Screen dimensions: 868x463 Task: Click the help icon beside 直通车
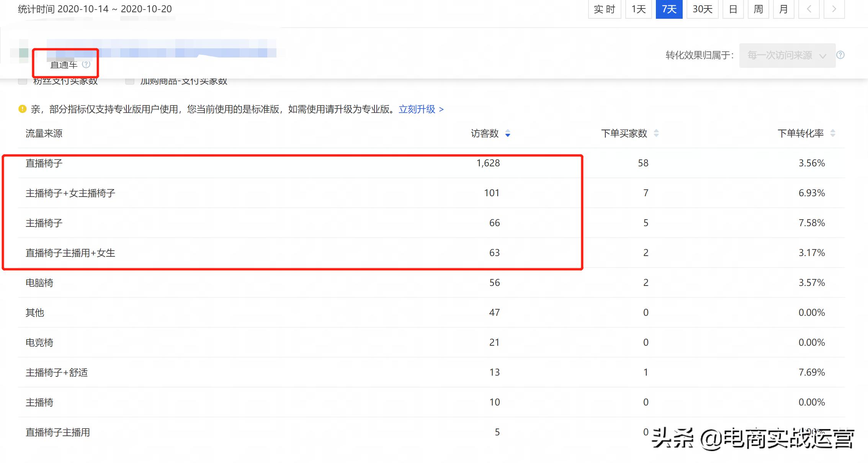pyautogui.click(x=86, y=64)
